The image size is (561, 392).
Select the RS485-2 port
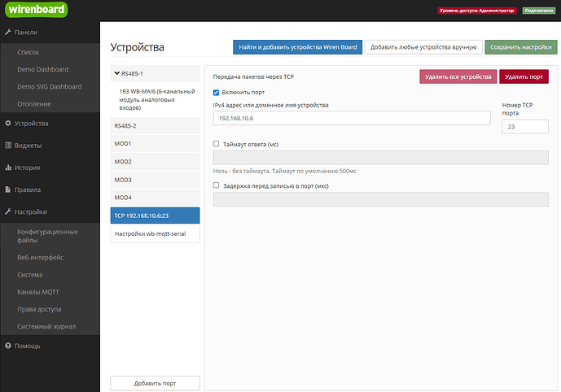[x=156, y=126]
